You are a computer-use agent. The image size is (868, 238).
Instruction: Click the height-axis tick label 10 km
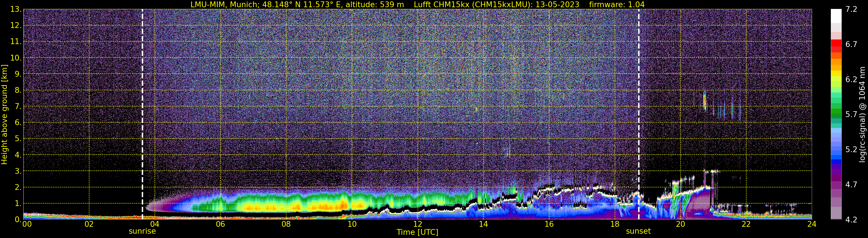16,58
